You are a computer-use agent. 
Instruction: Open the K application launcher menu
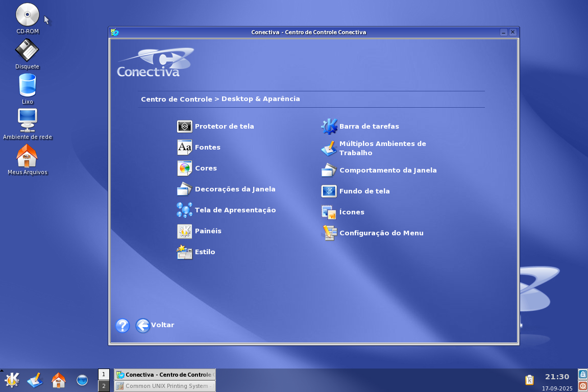pyautogui.click(x=11, y=380)
